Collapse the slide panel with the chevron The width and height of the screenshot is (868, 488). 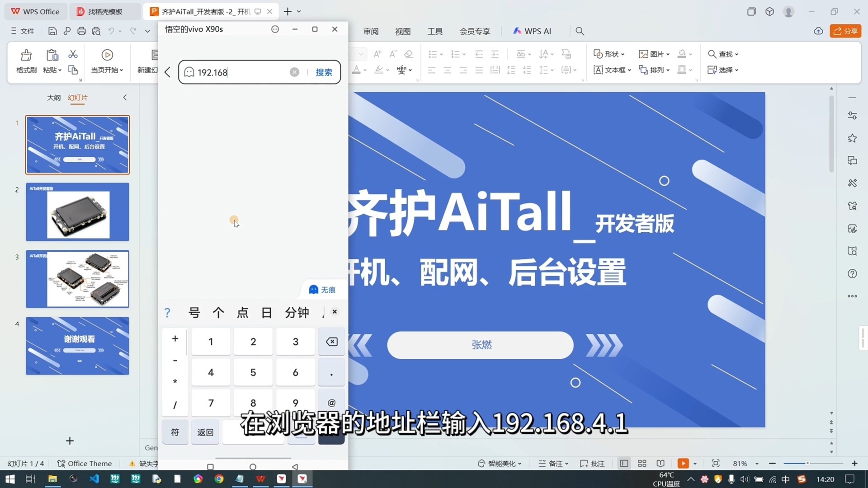pos(125,98)
